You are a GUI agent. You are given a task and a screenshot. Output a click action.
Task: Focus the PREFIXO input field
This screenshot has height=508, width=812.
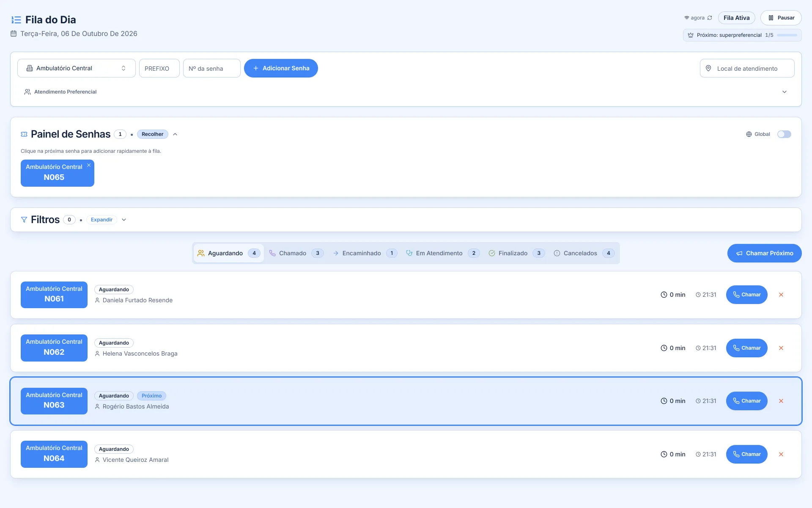point(159,68)
